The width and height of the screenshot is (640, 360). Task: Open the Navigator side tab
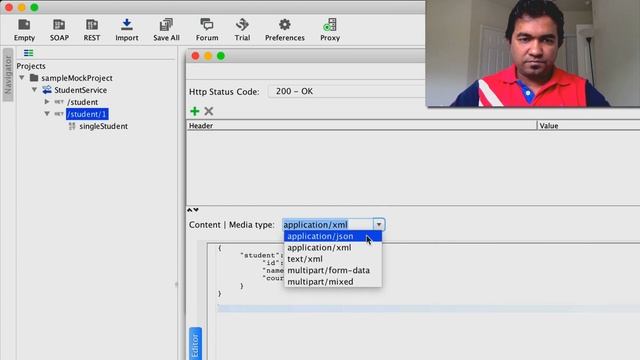pyautogui.click(x=8, y=75)
